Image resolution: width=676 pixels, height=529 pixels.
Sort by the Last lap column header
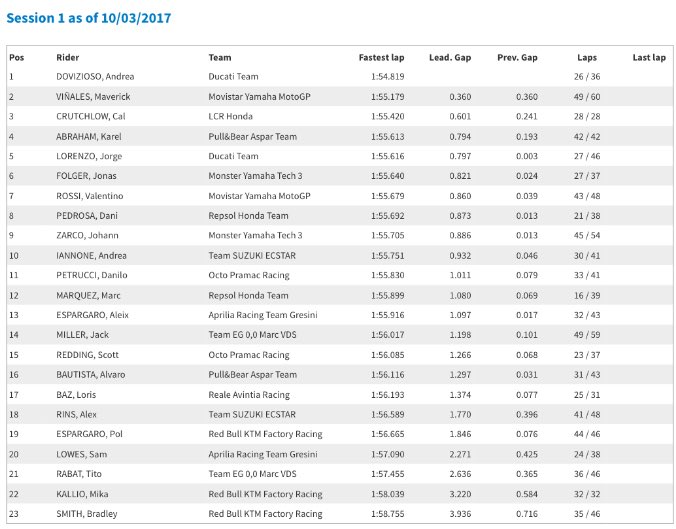pos(649,57)
